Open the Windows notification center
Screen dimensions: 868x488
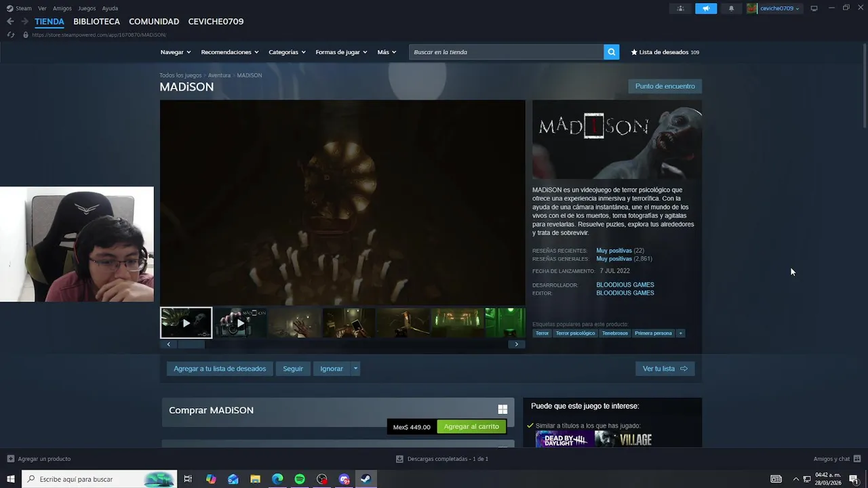(854, 479)
